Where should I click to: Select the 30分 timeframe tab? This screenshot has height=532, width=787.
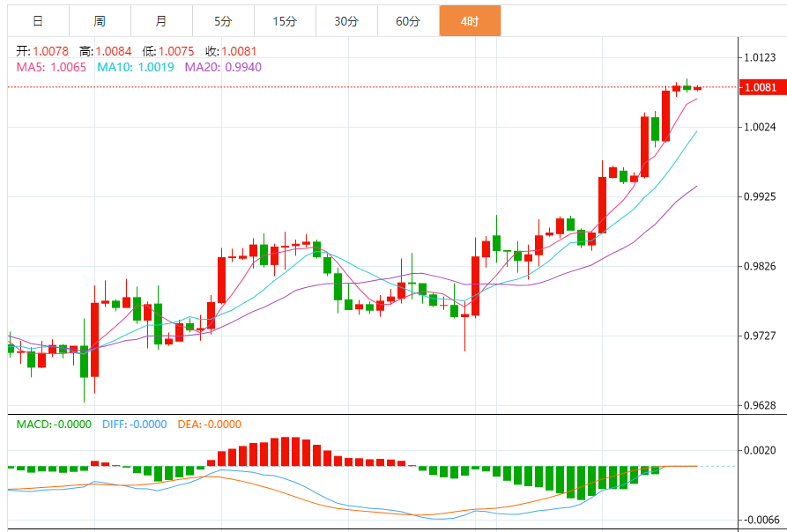click(347, 20)
